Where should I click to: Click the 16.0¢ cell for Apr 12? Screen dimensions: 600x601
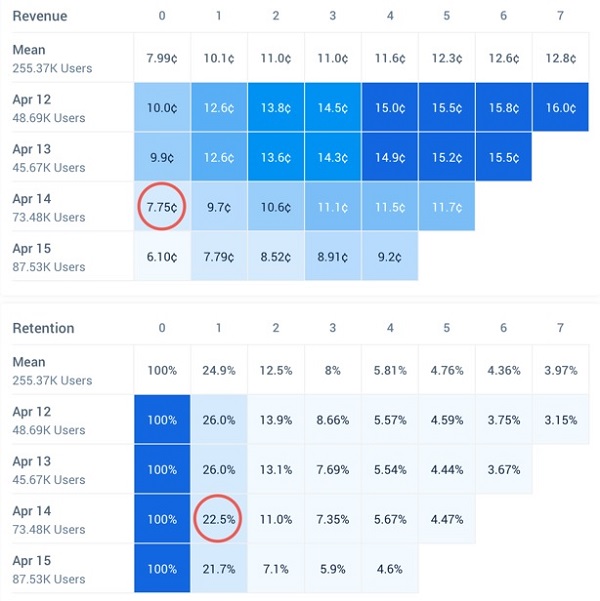tap(561, 108)
